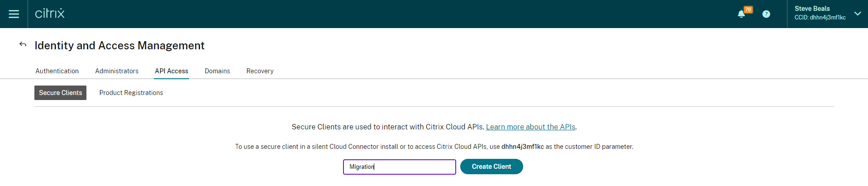Open the help question mark icon

click(x=766, y=14)
